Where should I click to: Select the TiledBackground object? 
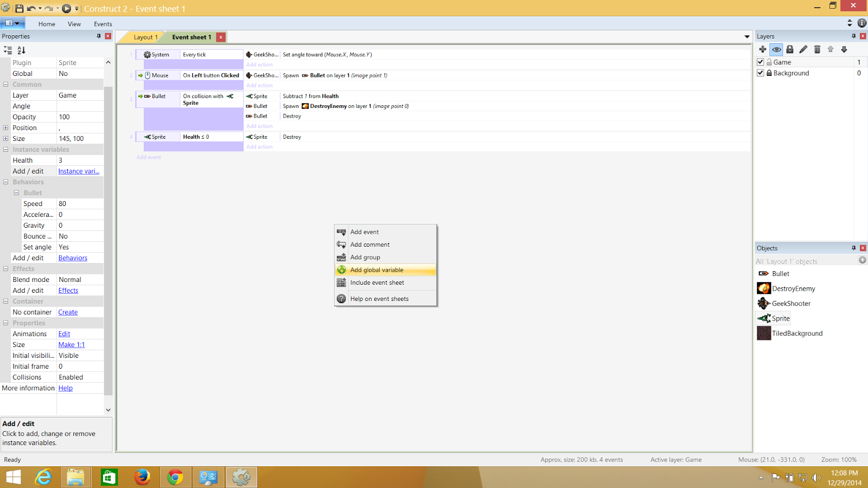coord(790,333)
